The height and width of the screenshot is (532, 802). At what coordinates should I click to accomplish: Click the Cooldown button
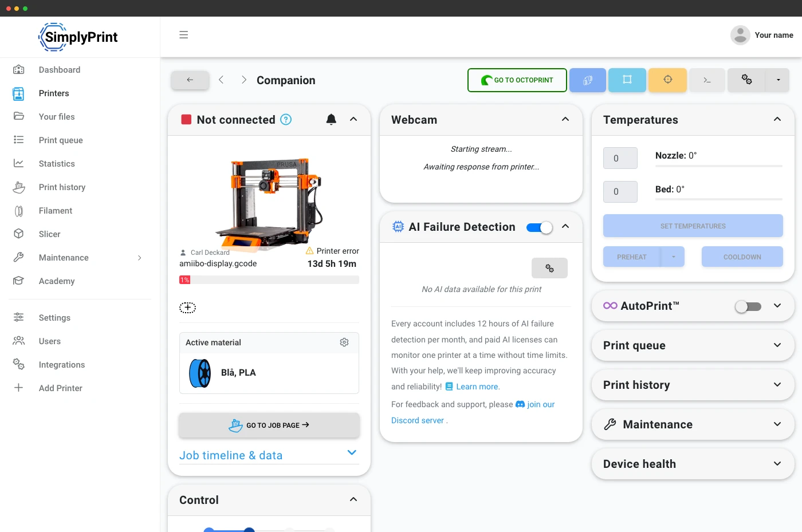click(742, 257)
